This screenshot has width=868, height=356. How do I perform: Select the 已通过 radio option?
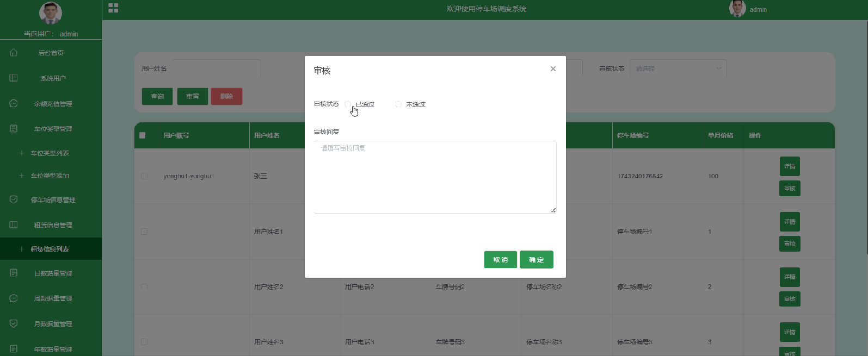tap(348, 104)
